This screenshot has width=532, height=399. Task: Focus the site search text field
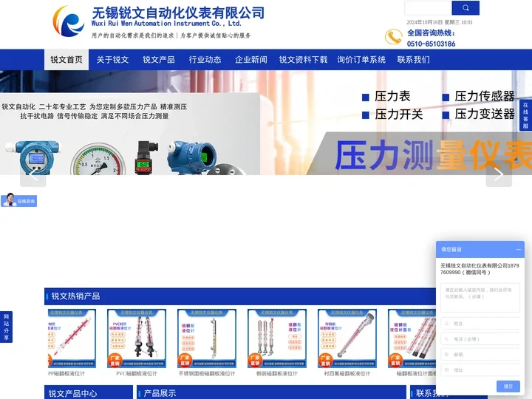pyautogui.click(x=428, y=8)
